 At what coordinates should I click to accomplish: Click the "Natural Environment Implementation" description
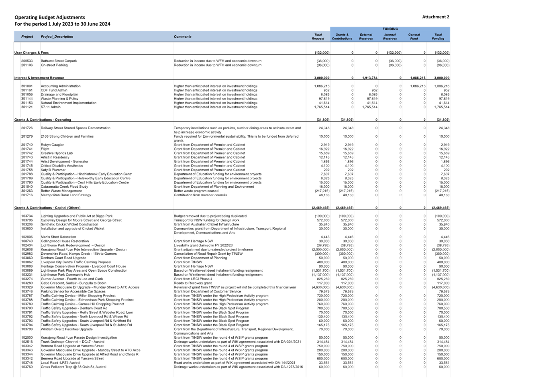point(69,103)
